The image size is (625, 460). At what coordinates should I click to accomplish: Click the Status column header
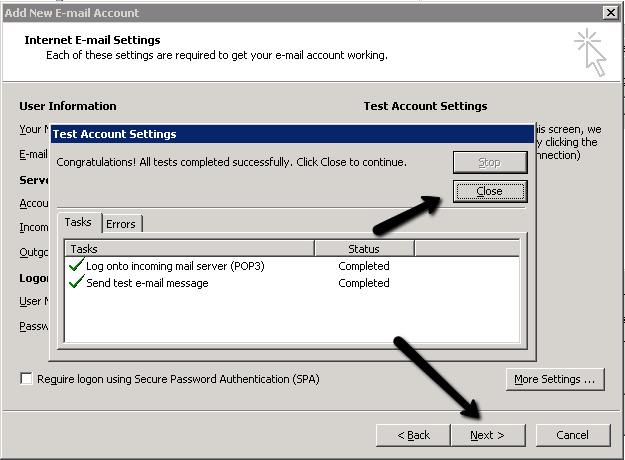(x=364, y=249)
